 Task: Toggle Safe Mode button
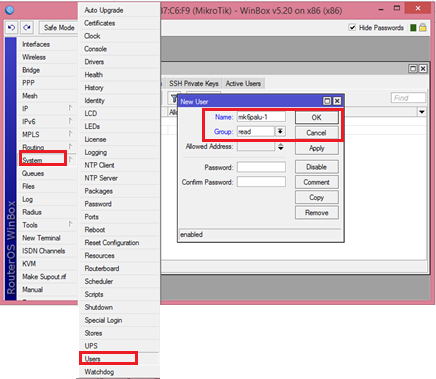click(59, 28)
